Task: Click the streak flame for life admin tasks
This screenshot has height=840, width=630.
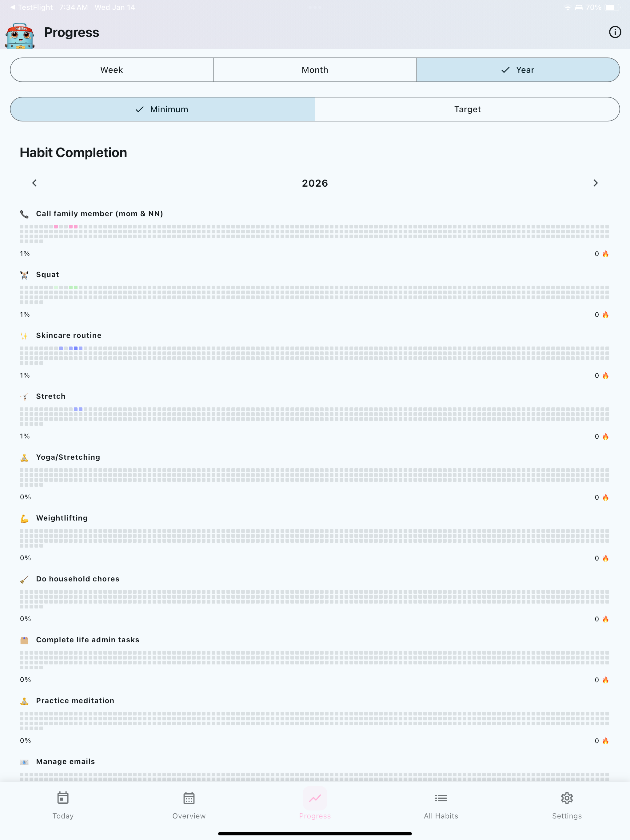Action: (606, 680)
